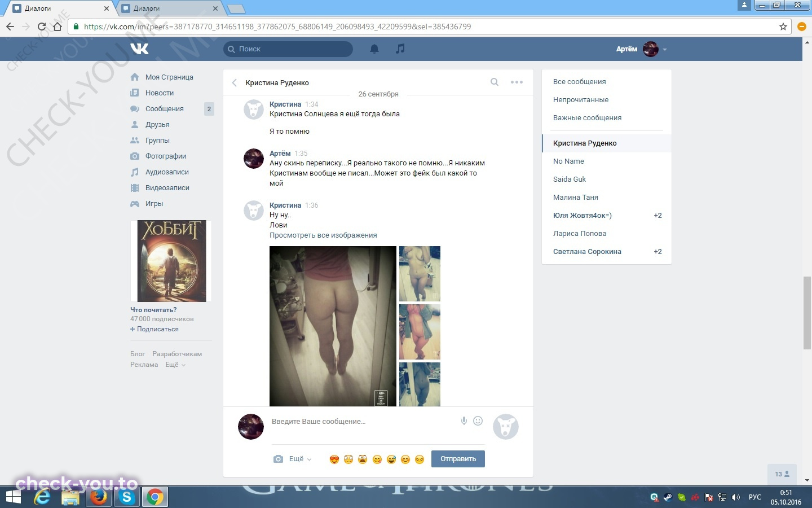The height and width of the screenshot is (508, 812).
Task: Show 'Важные сообщения' filter
Action: (587, 118)
